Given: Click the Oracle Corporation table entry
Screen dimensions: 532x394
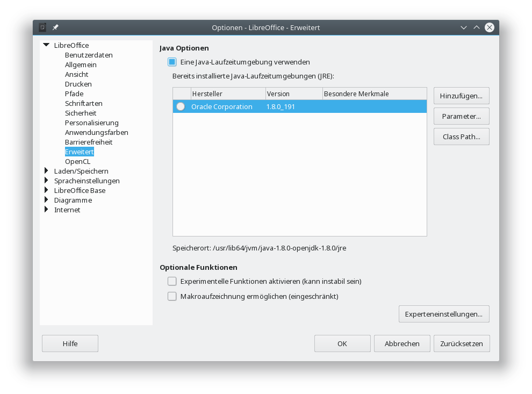Looking at the screenshot, I should tap(222, 106).
